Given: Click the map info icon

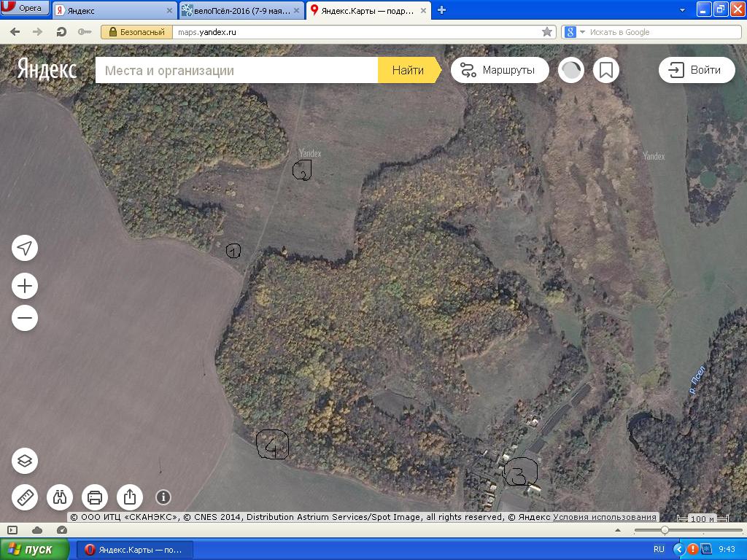Looking at the screenshot, I should pos(163,497).
